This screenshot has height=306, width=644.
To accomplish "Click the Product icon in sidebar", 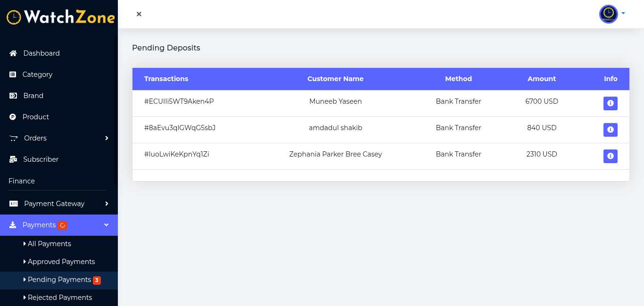I will (13, 117).
